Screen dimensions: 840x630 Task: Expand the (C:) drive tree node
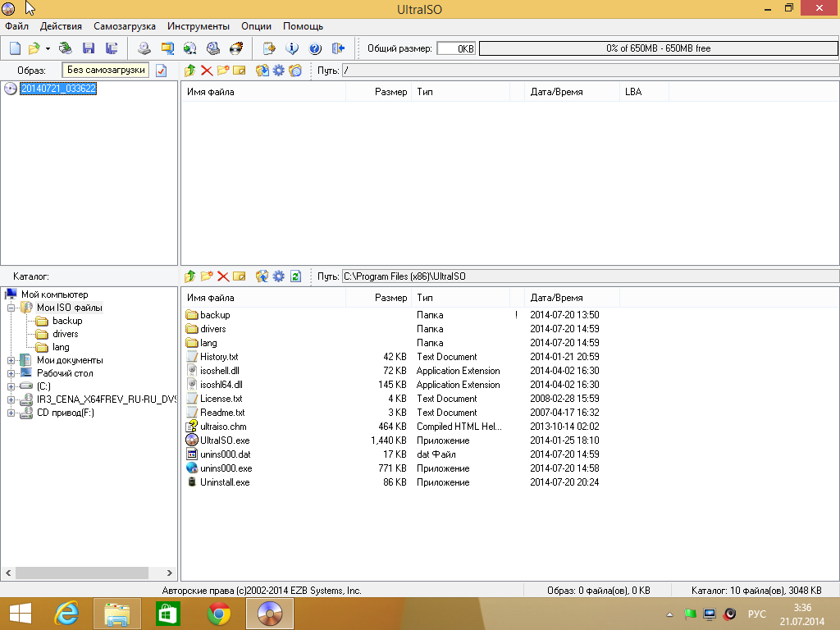point(11,386)
